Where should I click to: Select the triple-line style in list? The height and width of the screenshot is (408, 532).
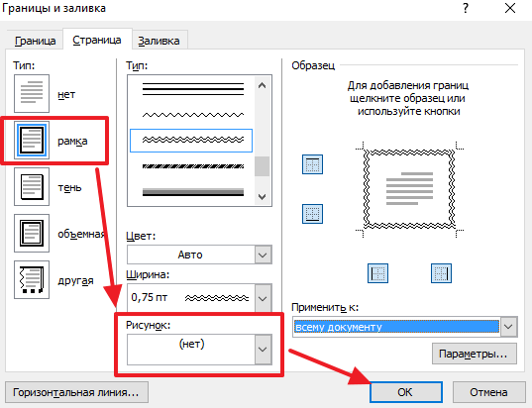pos(193,89)
